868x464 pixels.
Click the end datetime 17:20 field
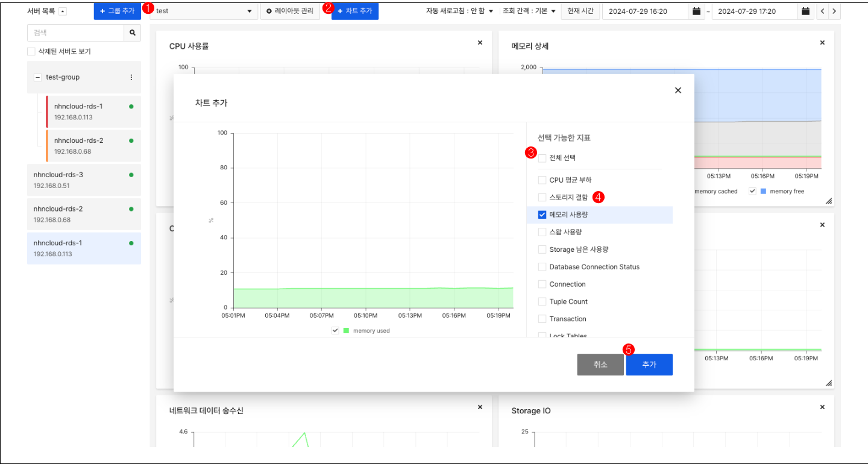click(x=755, y=11)
